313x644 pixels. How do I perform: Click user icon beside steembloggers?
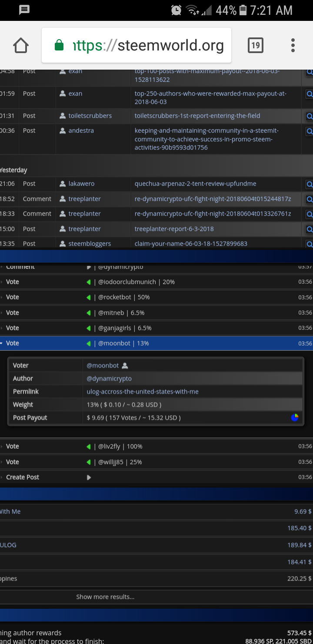pyautogui.click(x=63, y=244)
